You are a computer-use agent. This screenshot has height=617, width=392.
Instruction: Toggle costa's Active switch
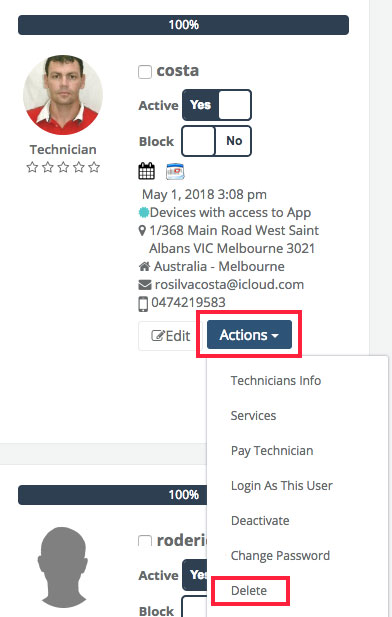tap(216, 105)
